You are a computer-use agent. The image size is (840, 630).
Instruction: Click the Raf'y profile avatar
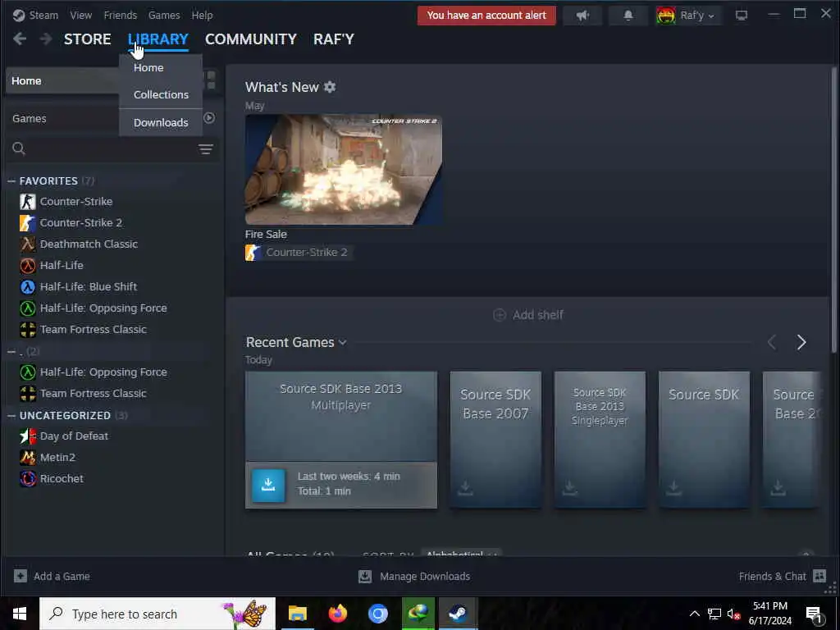666,16
